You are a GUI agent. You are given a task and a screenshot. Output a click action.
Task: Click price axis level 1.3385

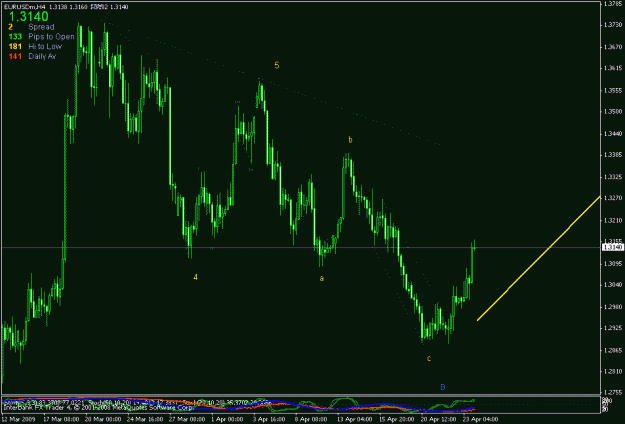coord(612,154)
